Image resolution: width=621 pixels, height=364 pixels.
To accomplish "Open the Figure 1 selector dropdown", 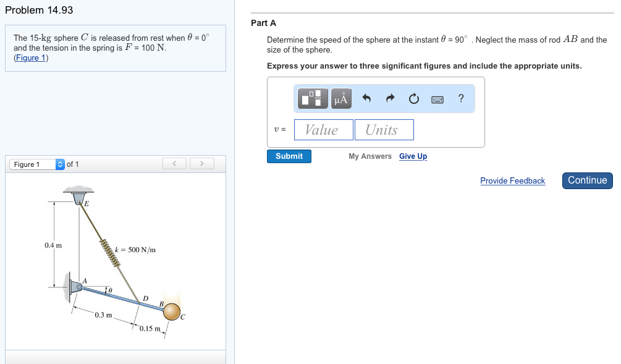I will click(37, 164).
